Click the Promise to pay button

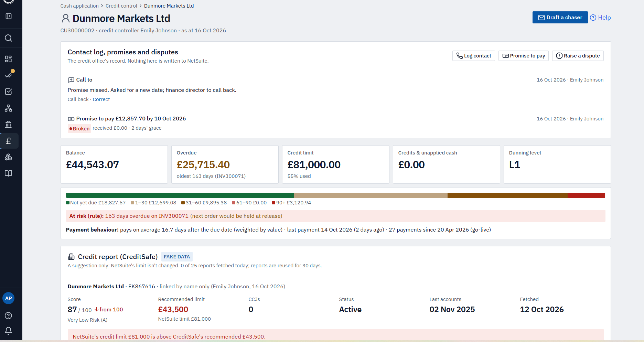tap(524, 56)
